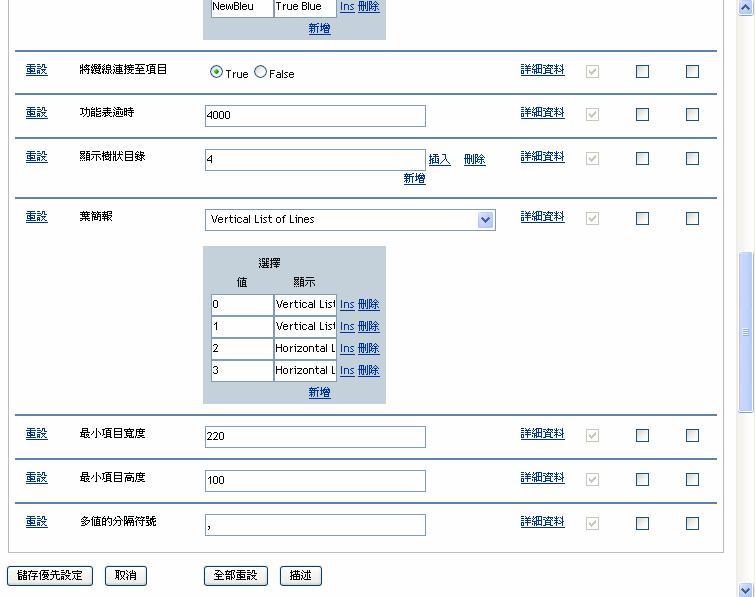Click 刪除 link for value 0 row
755x597 pixels.
tap(369, 304)
